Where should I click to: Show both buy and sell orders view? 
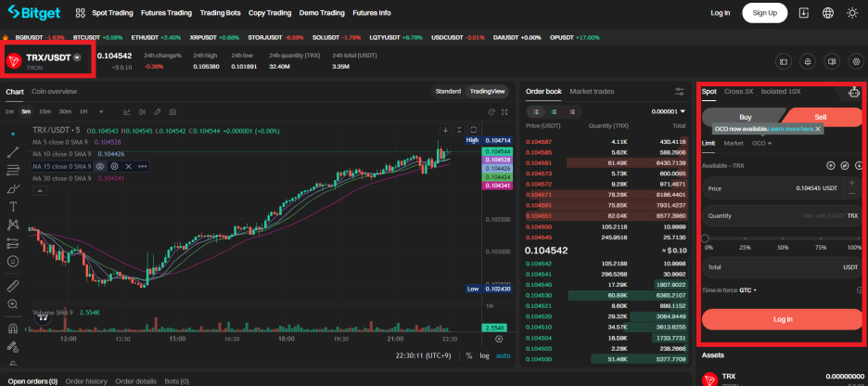(536, 111)
